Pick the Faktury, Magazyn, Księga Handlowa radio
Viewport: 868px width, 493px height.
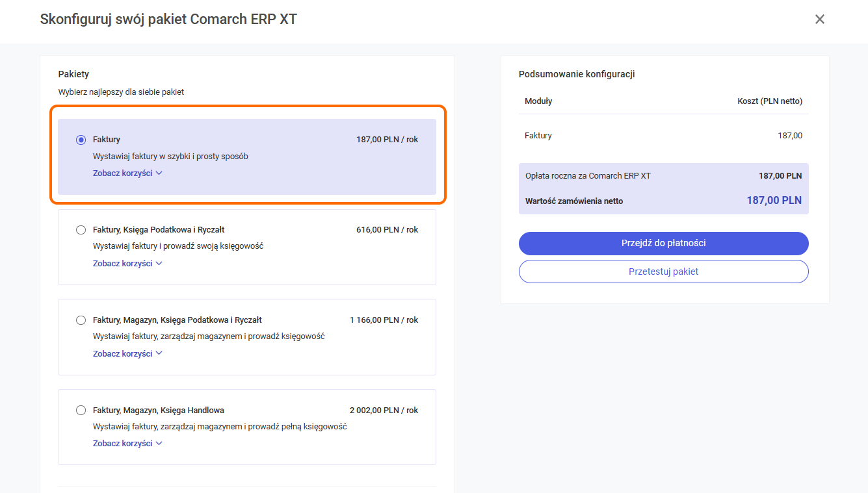click(81, 411)
